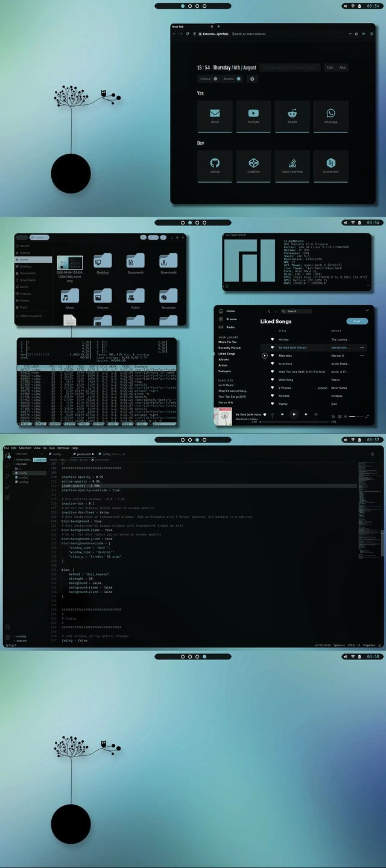
Task: Click the Colour swatch on the Firefox start page
Action: 215,79
